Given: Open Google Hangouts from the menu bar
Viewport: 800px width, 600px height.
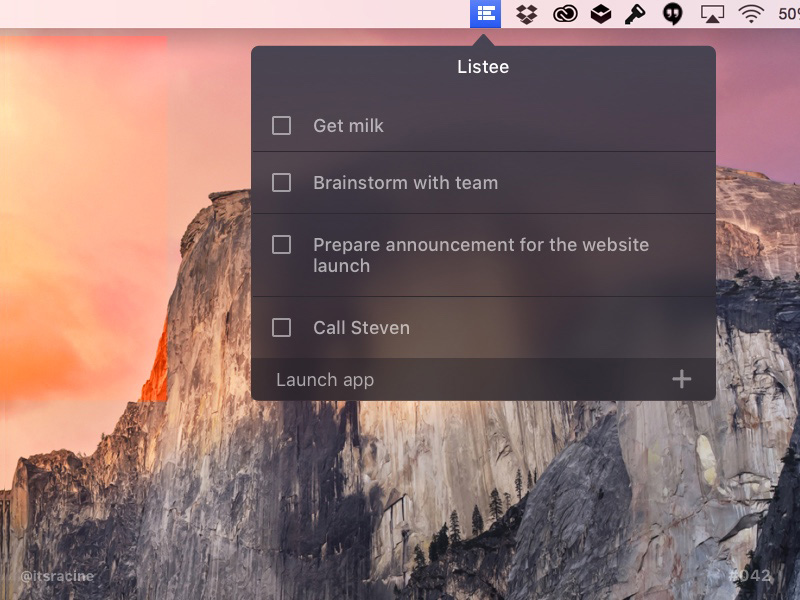Looking at the screenshot, I should (x=670, y=13).
